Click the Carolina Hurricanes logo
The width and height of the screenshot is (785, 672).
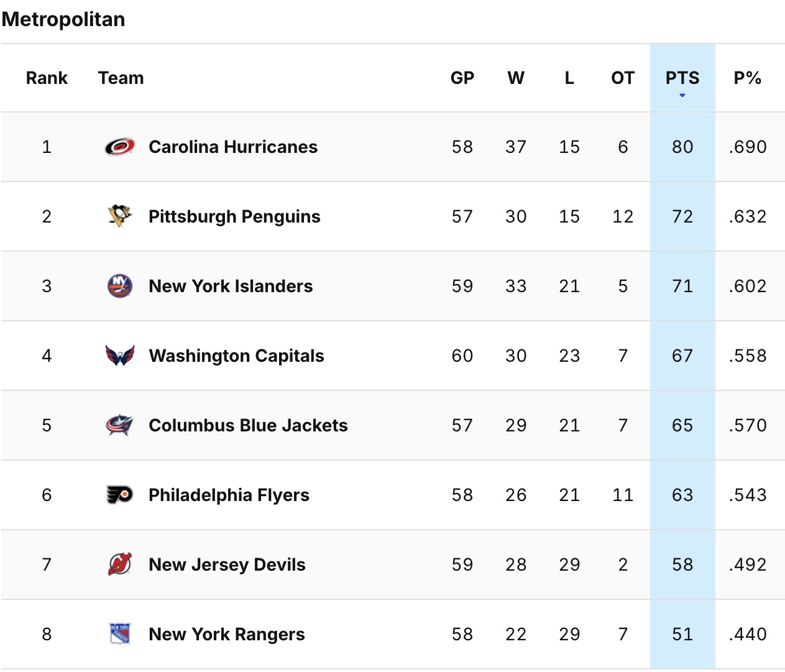(x=120, y=147)
